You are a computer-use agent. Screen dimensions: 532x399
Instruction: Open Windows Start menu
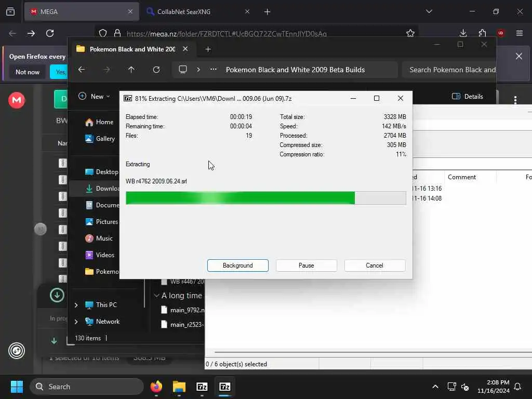pos(17,387)
